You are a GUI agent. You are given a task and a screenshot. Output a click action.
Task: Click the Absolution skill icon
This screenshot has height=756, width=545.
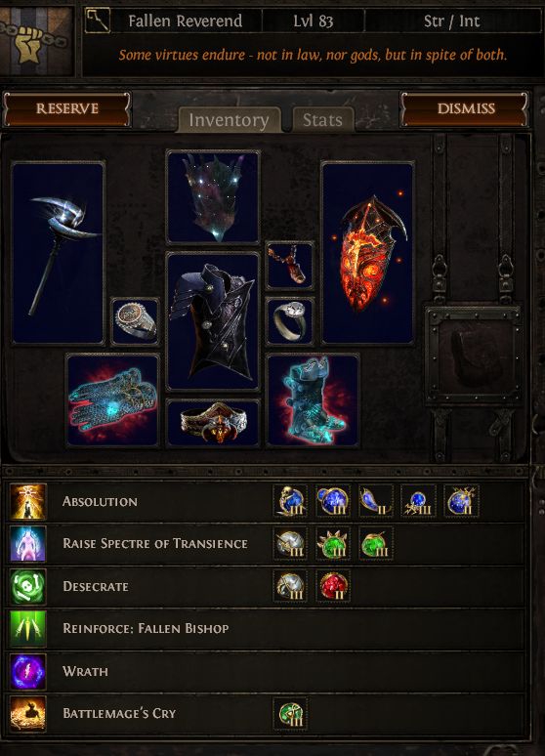pos(28,501)
